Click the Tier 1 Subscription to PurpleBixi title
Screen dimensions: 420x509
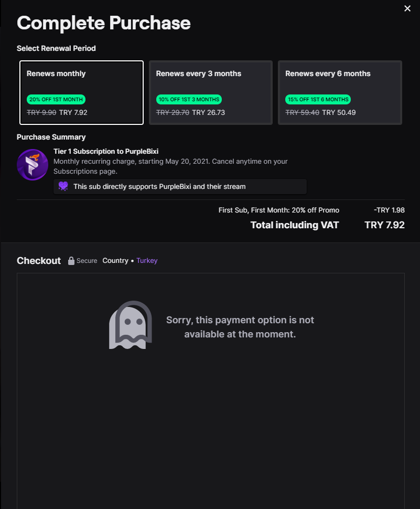(106, 152)
